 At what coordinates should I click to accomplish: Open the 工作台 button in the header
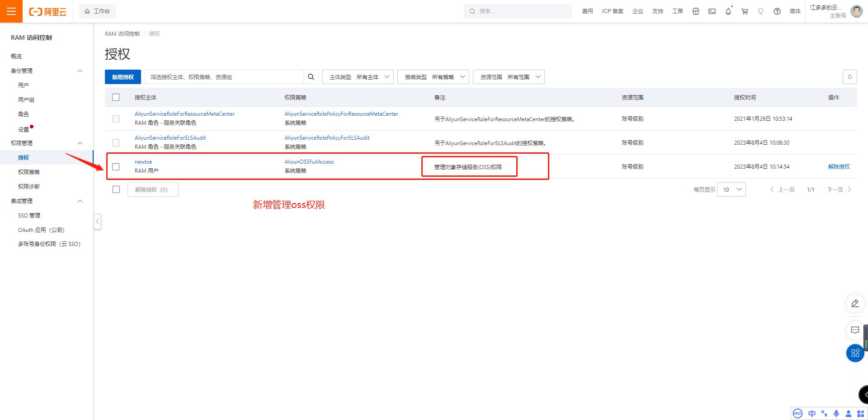pos(97,11)
